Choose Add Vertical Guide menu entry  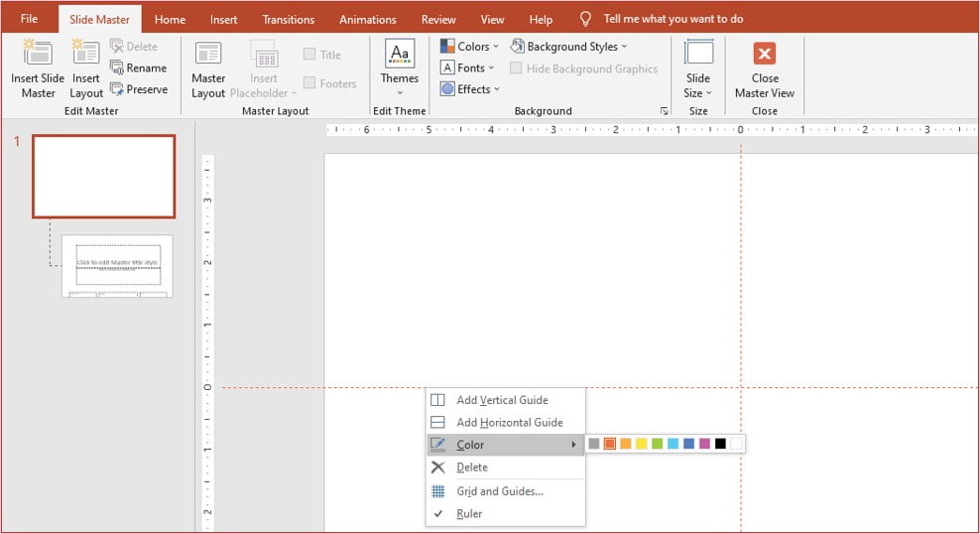pos(506,400)
